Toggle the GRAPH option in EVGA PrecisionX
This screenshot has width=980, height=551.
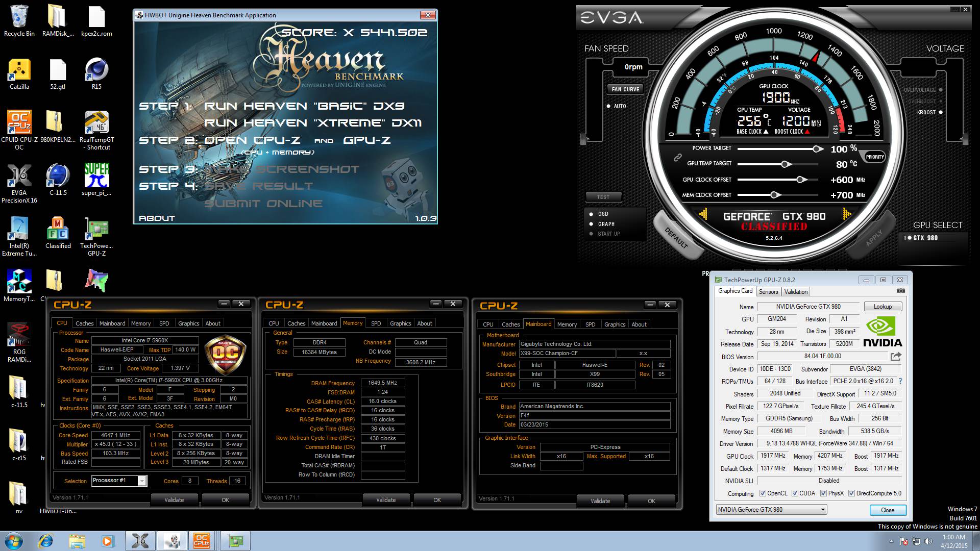pyautogui.click(x=602, y=224)
